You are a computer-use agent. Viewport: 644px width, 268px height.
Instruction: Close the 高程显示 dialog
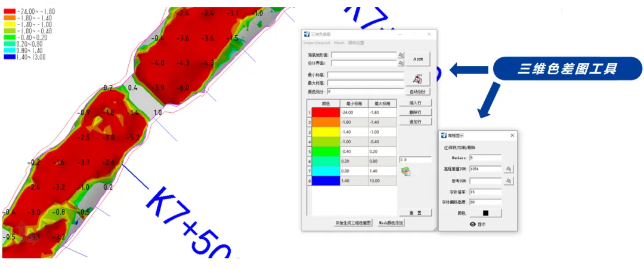click(x=512, y=135)
